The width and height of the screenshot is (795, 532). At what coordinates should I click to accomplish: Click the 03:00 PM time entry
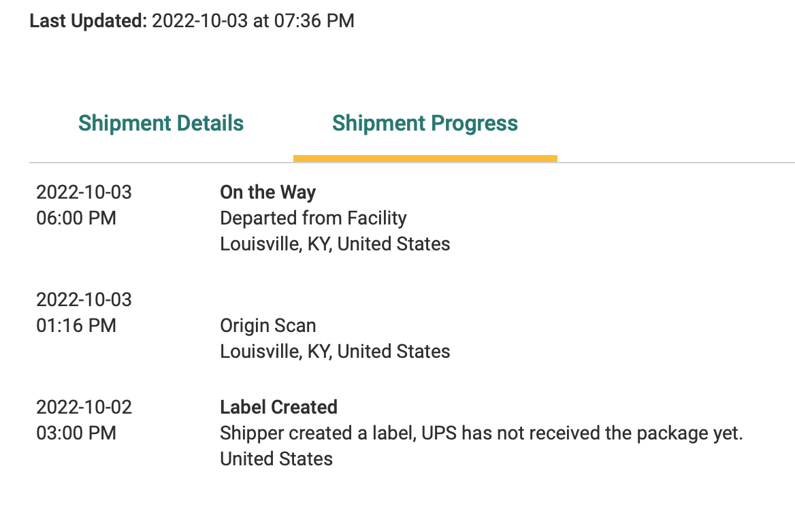pos(76,433)
